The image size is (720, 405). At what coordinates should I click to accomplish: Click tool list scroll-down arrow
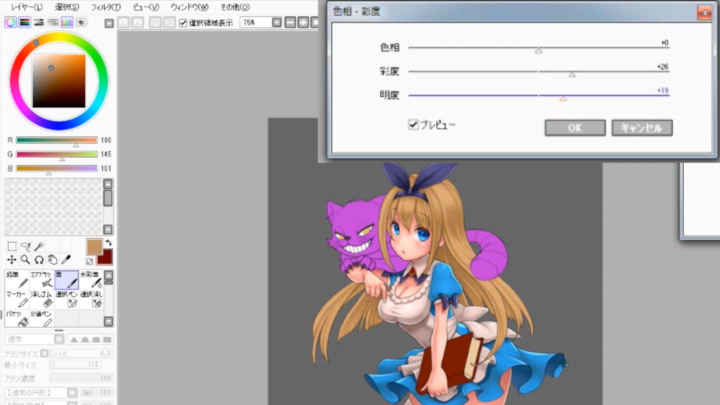click(108, 321)
